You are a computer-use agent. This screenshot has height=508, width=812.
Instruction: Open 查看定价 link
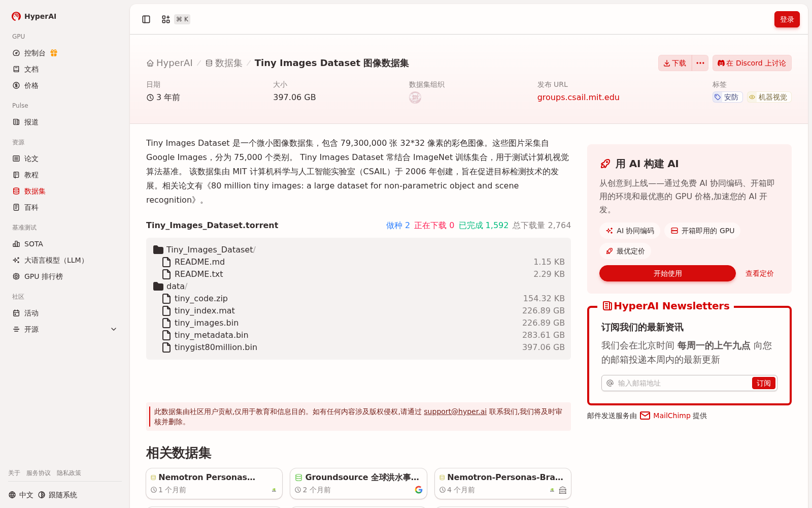759,273
